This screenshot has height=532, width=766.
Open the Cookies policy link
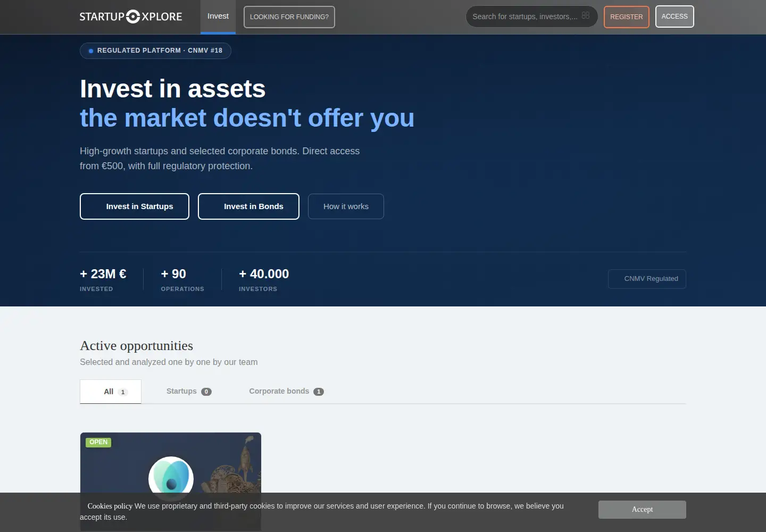(x=110, y=506)
